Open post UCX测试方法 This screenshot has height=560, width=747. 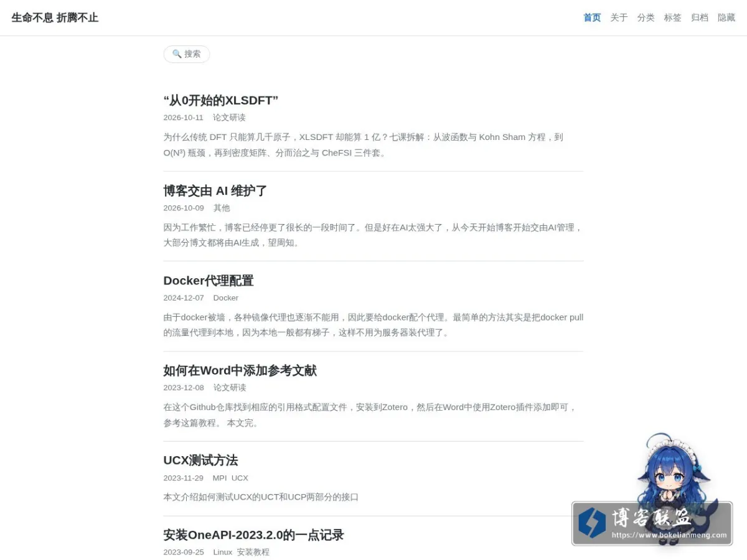[200, 460]
